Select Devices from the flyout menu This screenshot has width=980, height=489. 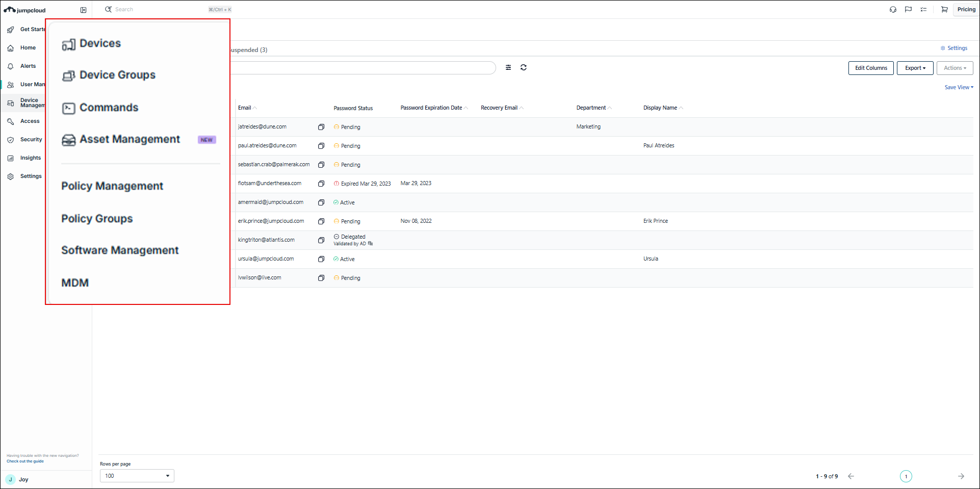(x=100, y=43)
